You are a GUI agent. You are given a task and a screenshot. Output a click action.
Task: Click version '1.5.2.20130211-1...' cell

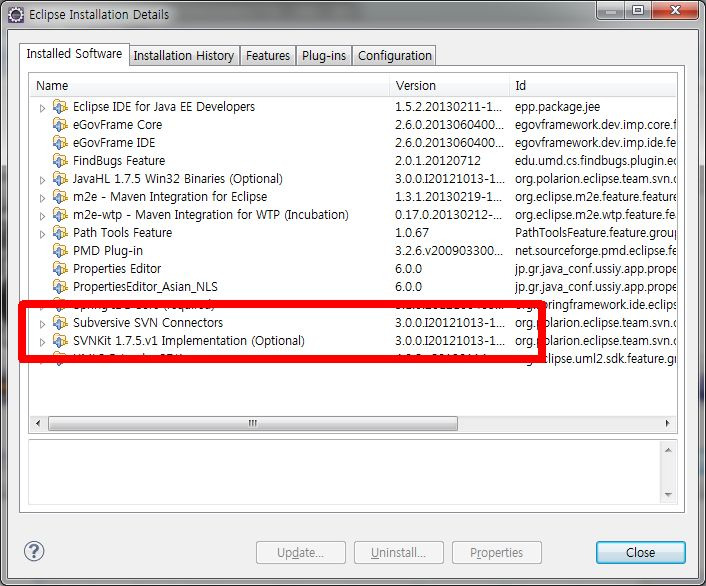coord(448,107)
